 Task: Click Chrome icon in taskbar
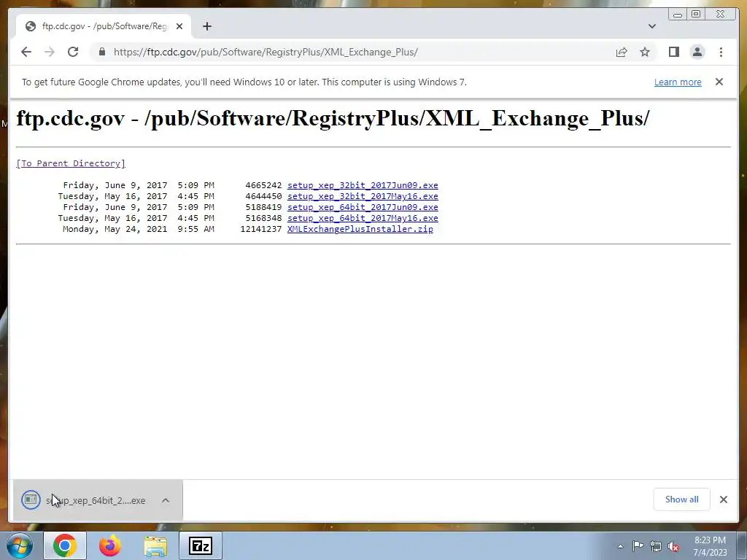click(65, 545)
